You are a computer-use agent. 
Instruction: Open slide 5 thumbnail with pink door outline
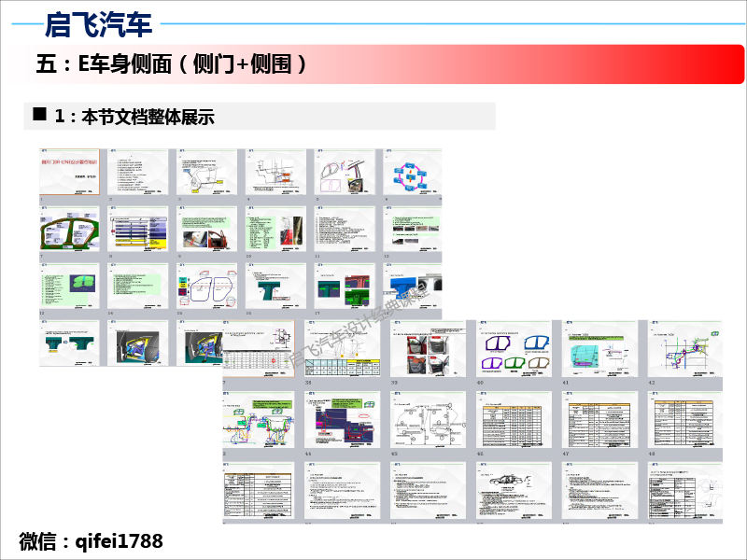(x=345, y=172)
